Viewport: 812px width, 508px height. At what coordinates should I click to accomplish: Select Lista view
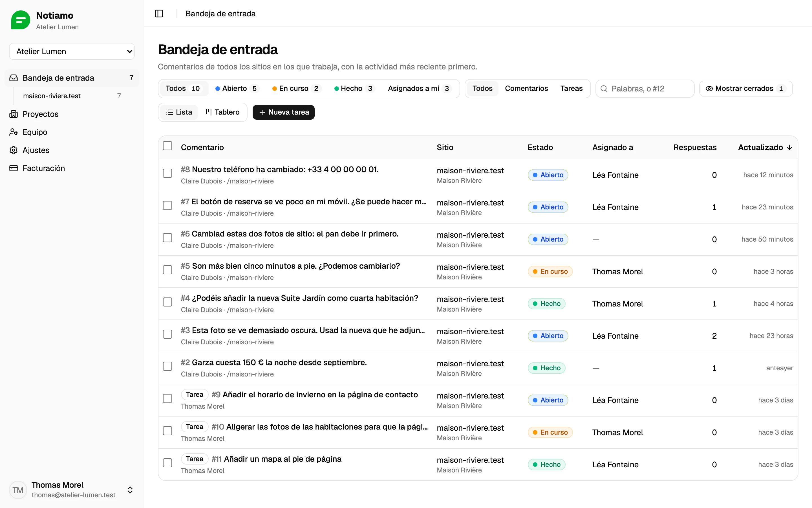click(179, 112)
